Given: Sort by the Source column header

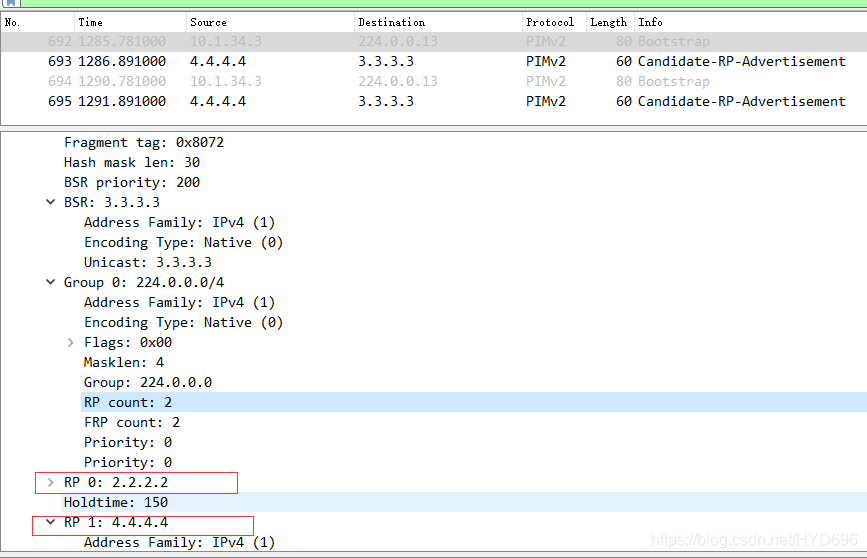Looking at the screenshot, I should pyautogui.click(x=270, y=22).
